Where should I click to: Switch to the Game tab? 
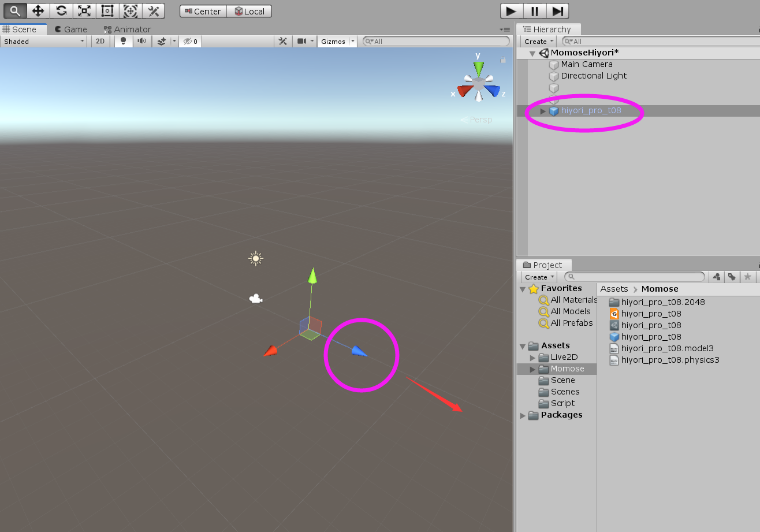point(70,29)
